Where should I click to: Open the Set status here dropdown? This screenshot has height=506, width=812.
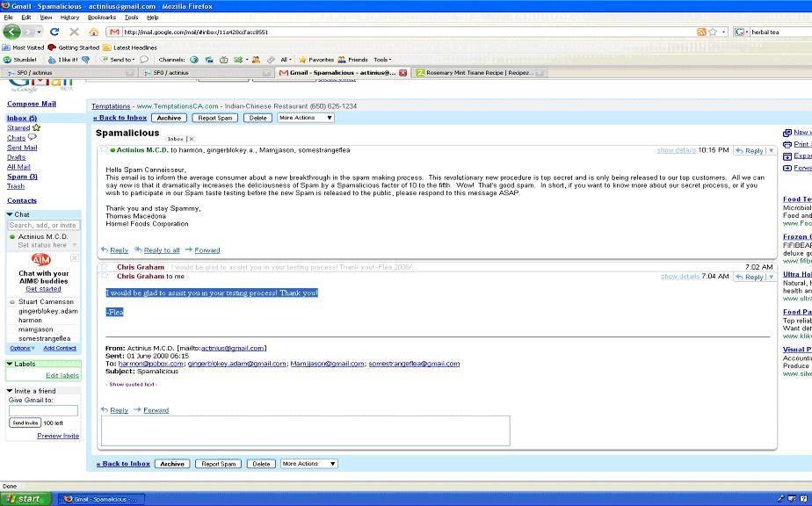pos(47,245)
